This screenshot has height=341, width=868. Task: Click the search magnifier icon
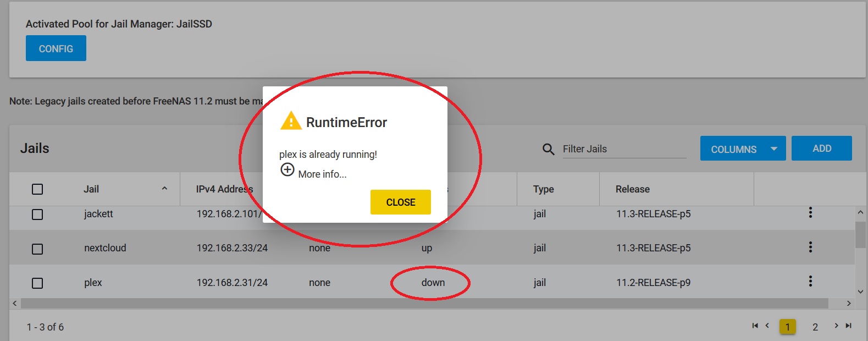[x=548, y=149]
